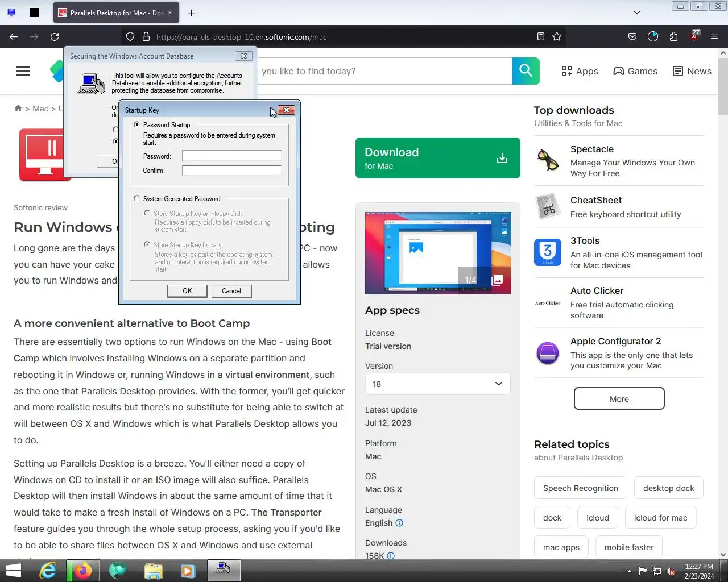Close the Parallels Desktop for Mac tab
The image size is (728, 582).
(x=170, y=13)
